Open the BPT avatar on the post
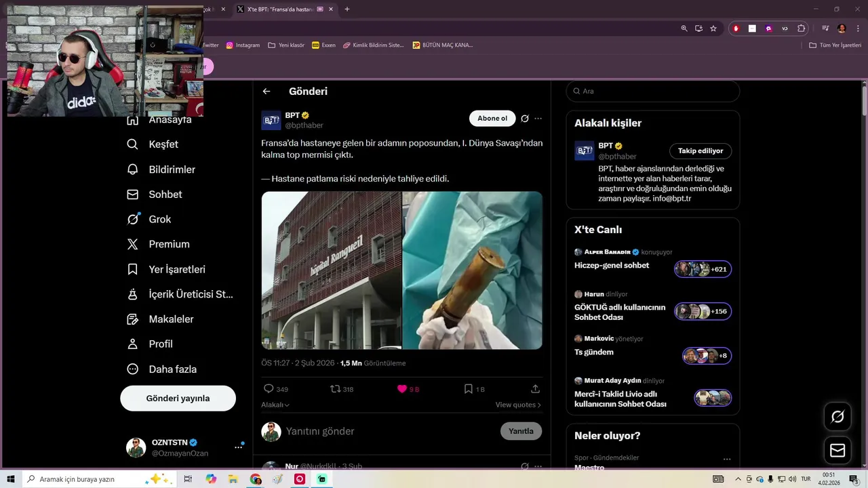This screenshot has height=488, width=868. tap(271, 120)
